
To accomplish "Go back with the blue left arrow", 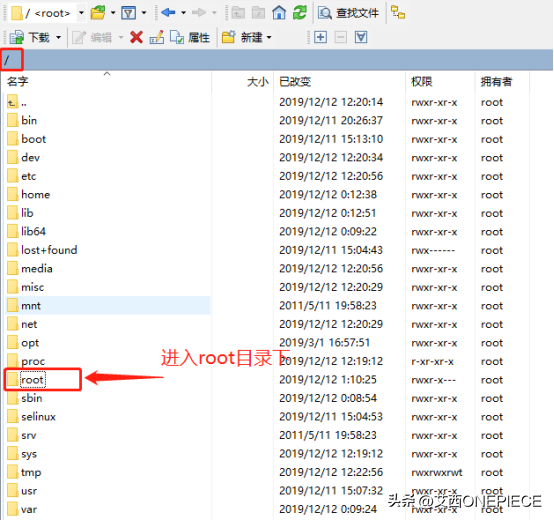I will [169, 13].
